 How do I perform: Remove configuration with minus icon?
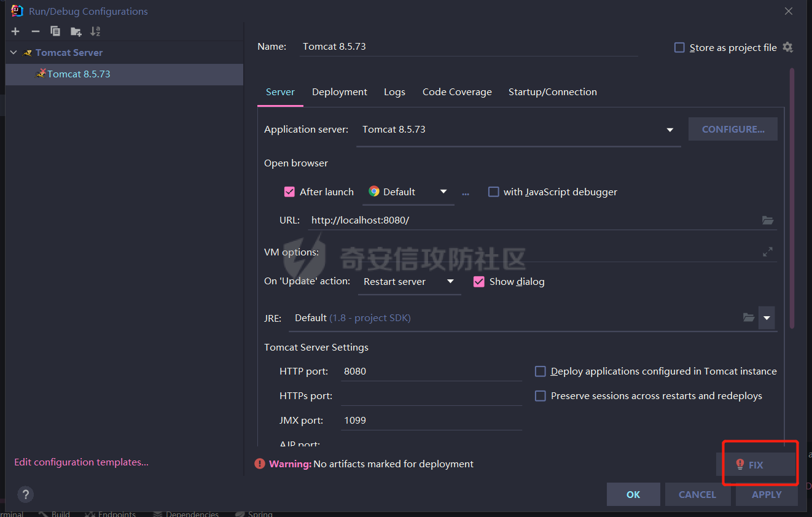tap(35, 31)
